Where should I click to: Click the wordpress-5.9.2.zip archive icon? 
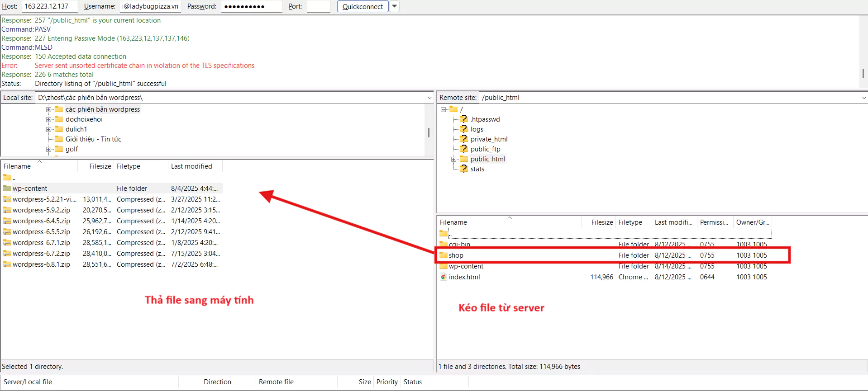coord(7,210)
